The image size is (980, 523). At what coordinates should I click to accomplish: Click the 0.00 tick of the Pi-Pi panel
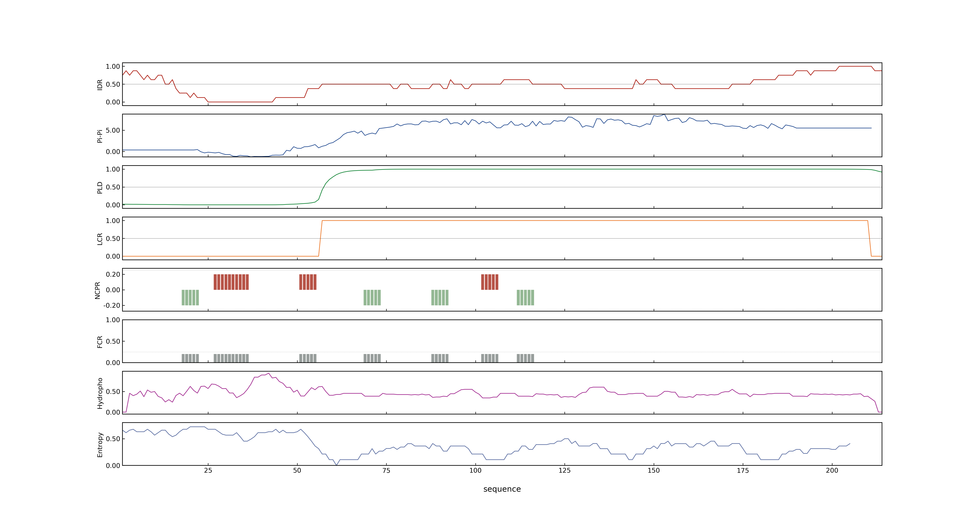coord(113,151)
